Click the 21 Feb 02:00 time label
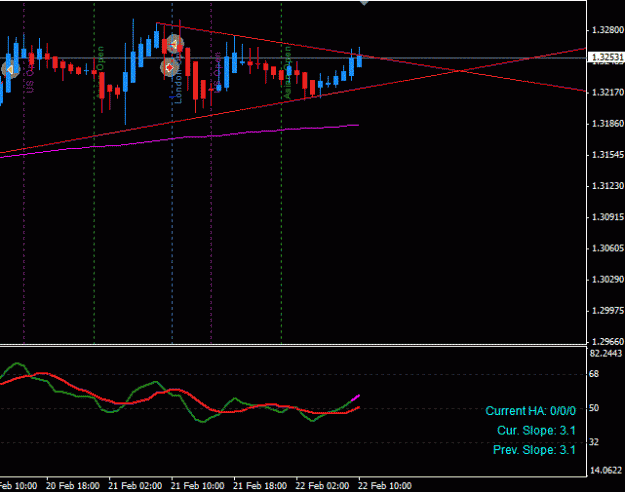Image resolution: width=625 pixels, height=492 pixels. (135, 486)
